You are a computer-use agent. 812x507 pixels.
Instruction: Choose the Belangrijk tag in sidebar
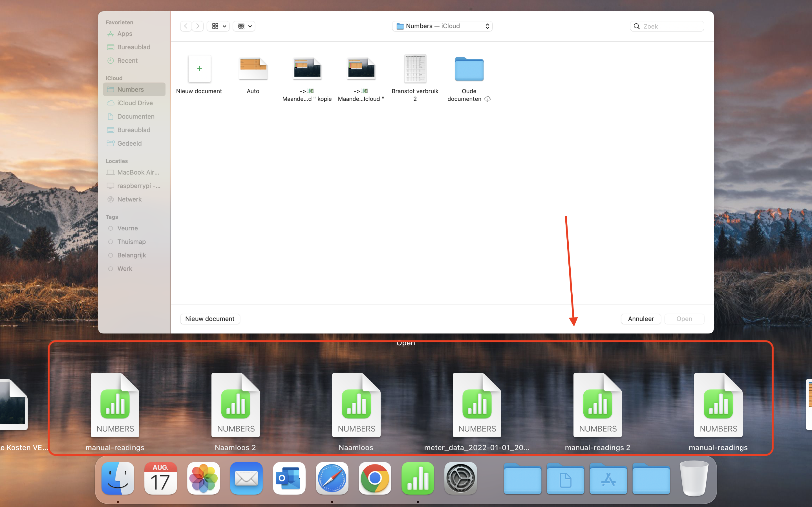tap(132, 255)
